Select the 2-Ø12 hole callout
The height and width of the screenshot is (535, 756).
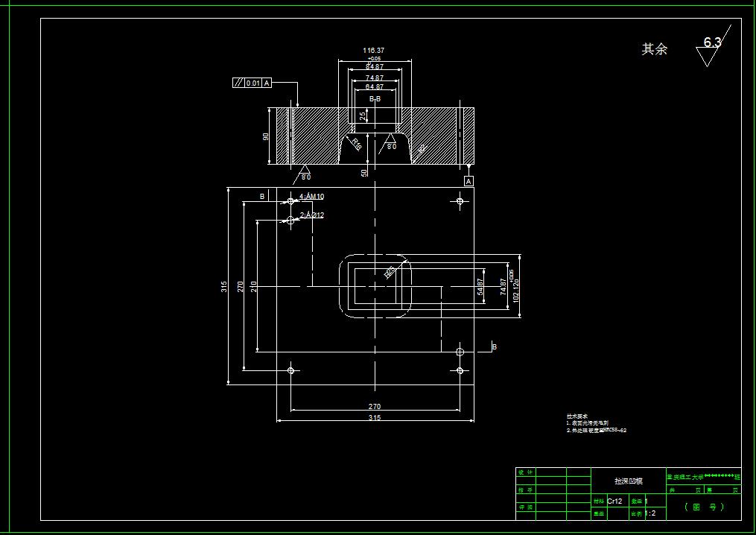coord(312,215)
